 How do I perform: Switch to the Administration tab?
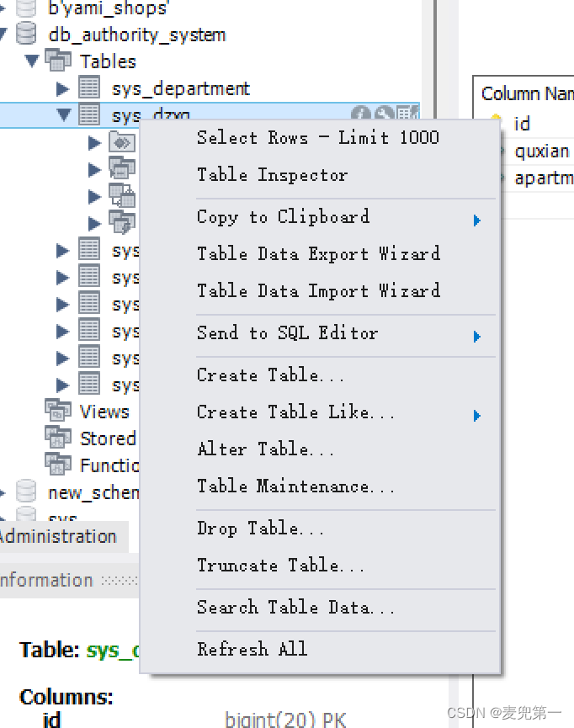pyautogui.click(x=59, y=536)
